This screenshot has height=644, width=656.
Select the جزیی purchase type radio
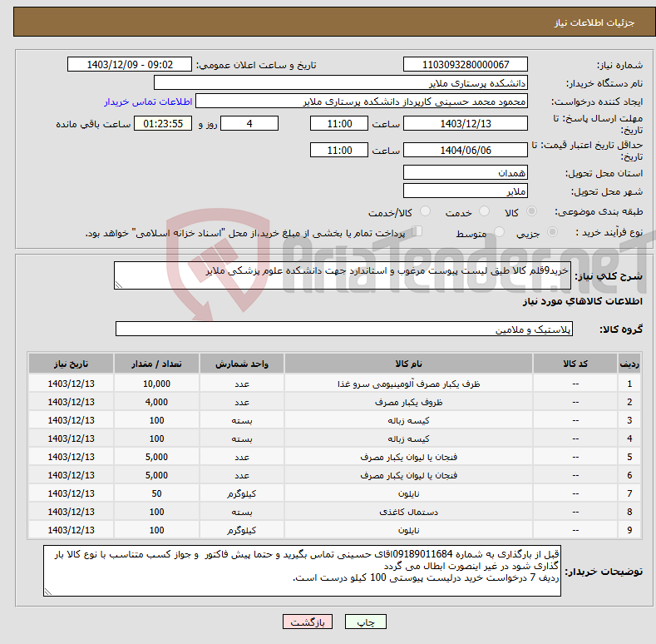point(552,232)
